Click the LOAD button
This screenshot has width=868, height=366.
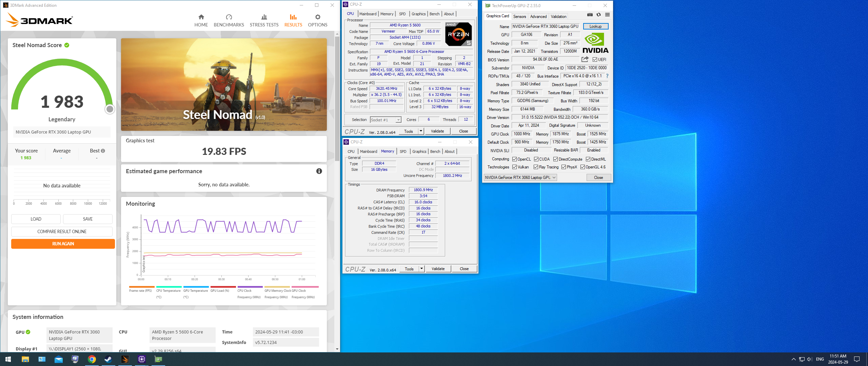tap(36, 219)
